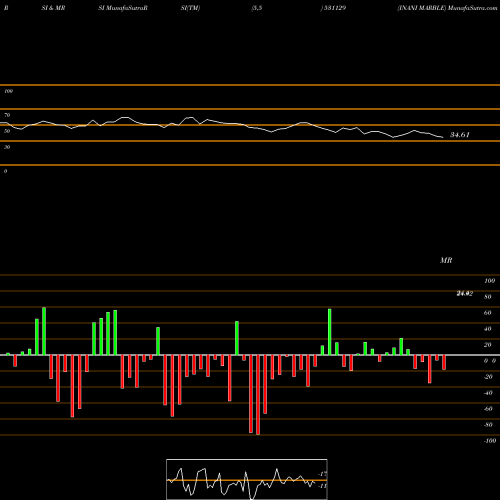Image resolution: width=500 pixels, height=500 pixels.
Task: Click the -100 label on MR scale
Action: (490, 441)
